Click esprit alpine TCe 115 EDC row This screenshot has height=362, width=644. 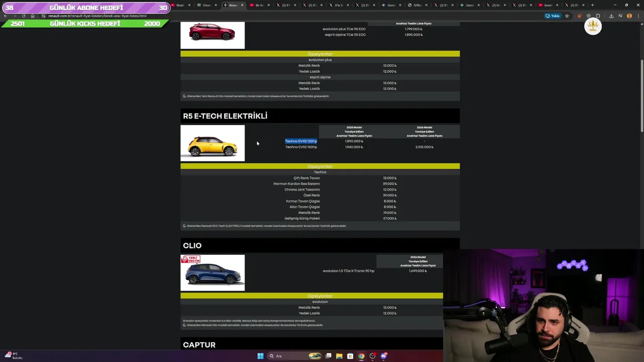point(344,35)
